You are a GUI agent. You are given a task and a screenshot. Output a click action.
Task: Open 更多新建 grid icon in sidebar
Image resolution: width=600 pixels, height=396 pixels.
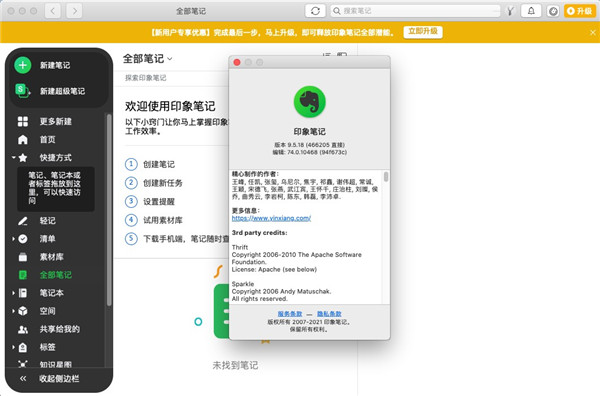point(23,121)
